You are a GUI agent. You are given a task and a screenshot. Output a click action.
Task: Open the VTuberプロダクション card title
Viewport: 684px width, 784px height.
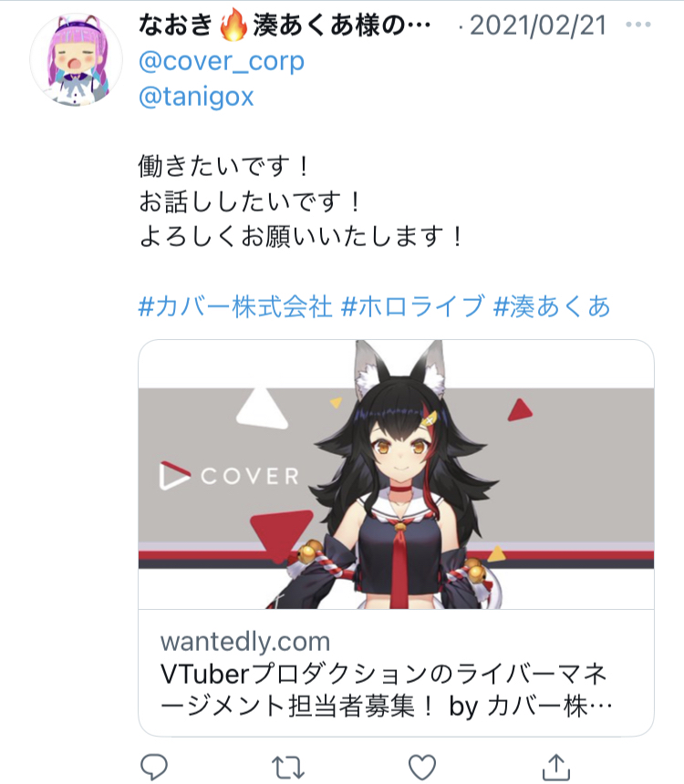[x=383, y=674]
